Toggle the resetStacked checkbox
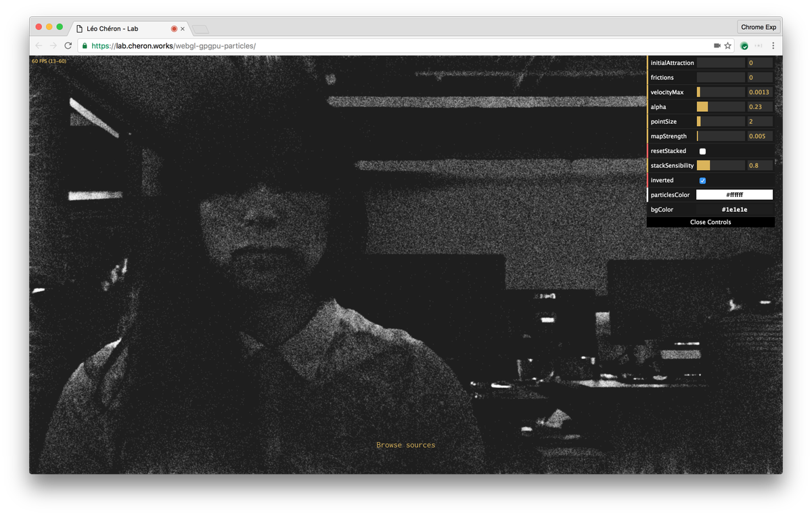This screenshot has height=516, width=812. [702, 151]
